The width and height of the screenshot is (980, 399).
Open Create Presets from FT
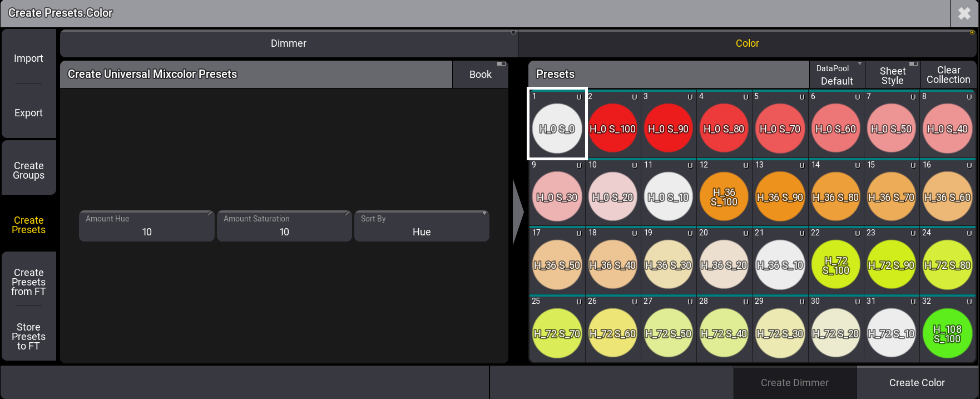(29, 282)
